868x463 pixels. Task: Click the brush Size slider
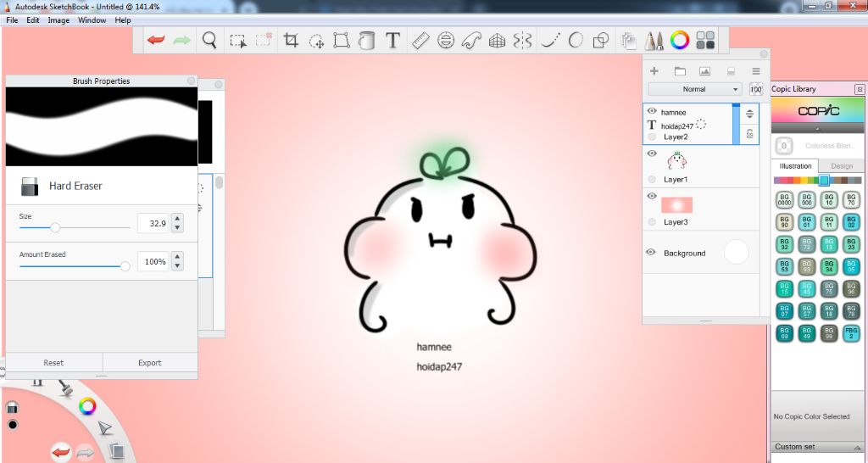tap(75, 227)
